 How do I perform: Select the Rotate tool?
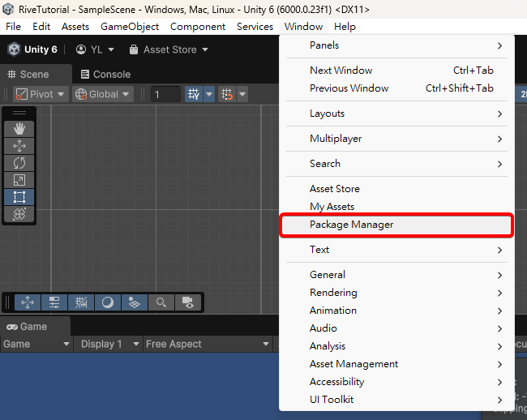point(19,163)
